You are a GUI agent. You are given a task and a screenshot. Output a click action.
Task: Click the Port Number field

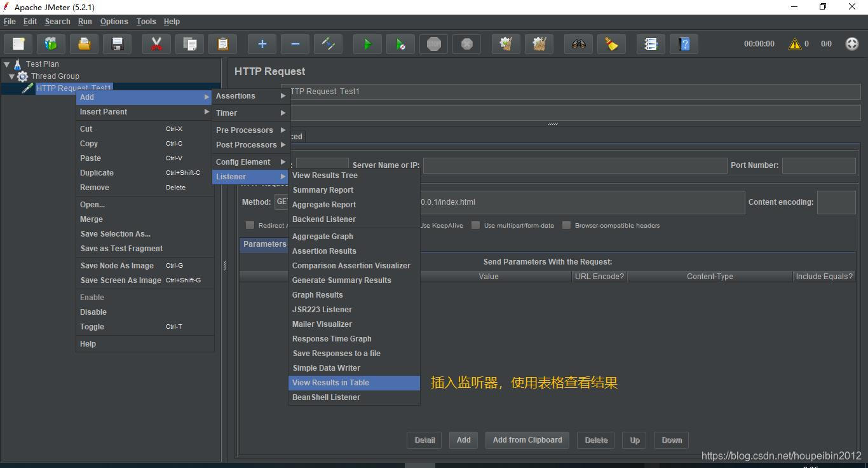point(818,165)
